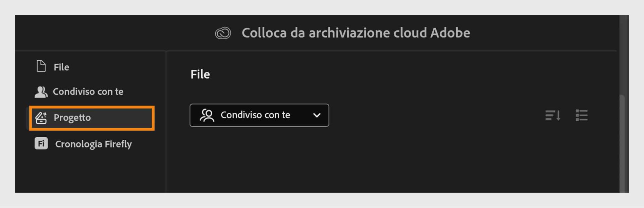This screenshot has width=644, height=208.
Task: Select the File document icon in the sidebar
Action: tap(41, 66)
